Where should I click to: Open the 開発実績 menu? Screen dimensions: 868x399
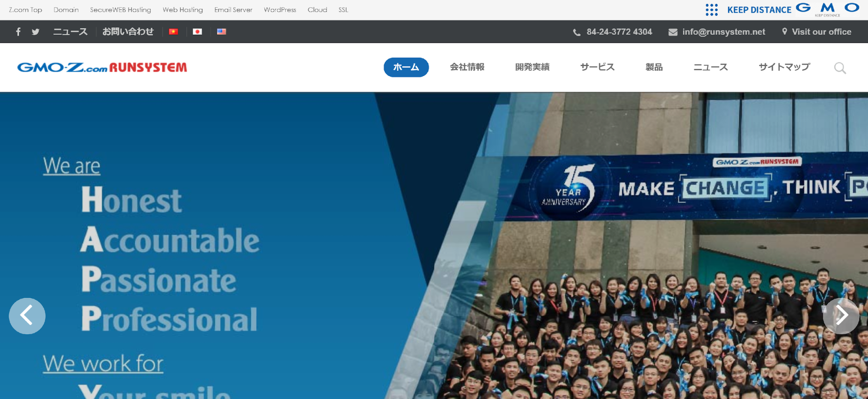tap(532, 67)
